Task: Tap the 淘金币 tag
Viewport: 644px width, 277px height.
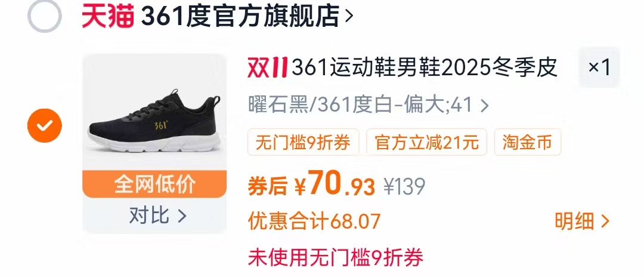Action: [527, 142]
